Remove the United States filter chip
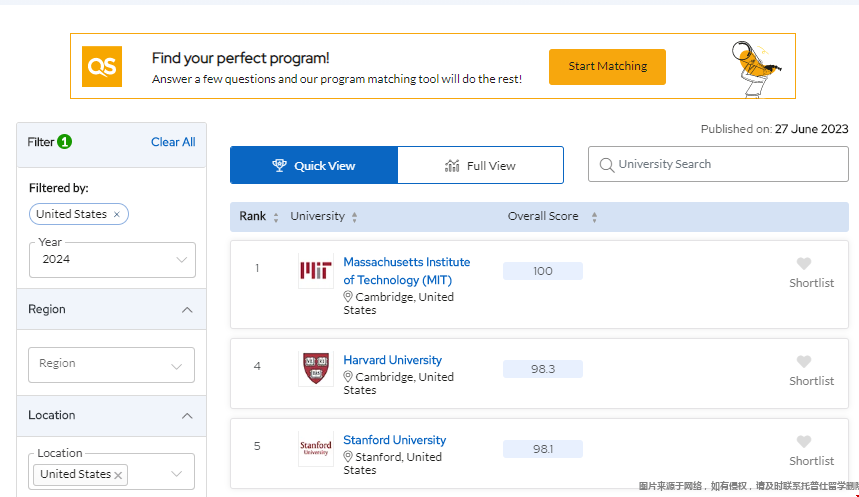 click(117, 215)
